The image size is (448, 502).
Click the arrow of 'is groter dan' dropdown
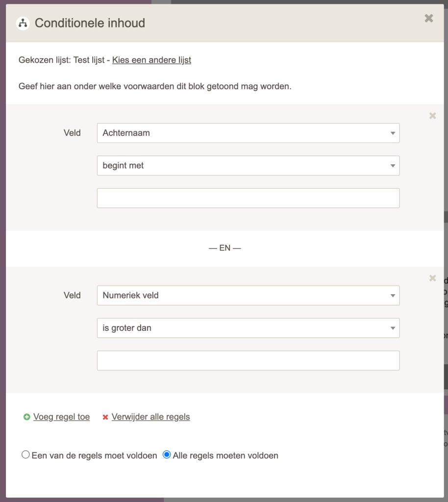pyautogui.click(x=393, y=328)
